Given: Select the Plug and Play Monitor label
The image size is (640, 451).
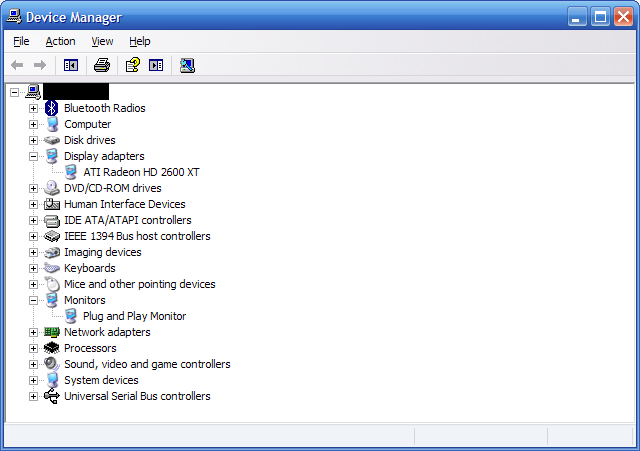Looking at the screenshot, I should tap(135, 316).
